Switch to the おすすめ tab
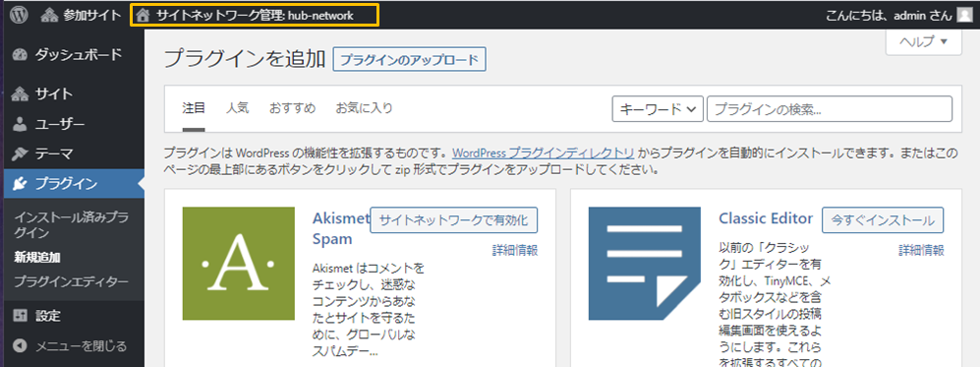 pos(293,108)
